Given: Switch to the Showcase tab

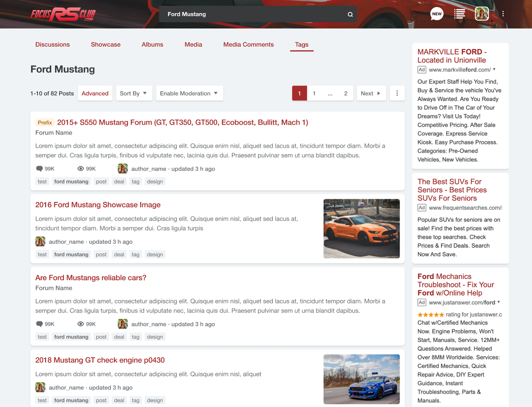Looking at the screenshot, I should (106, 45).
